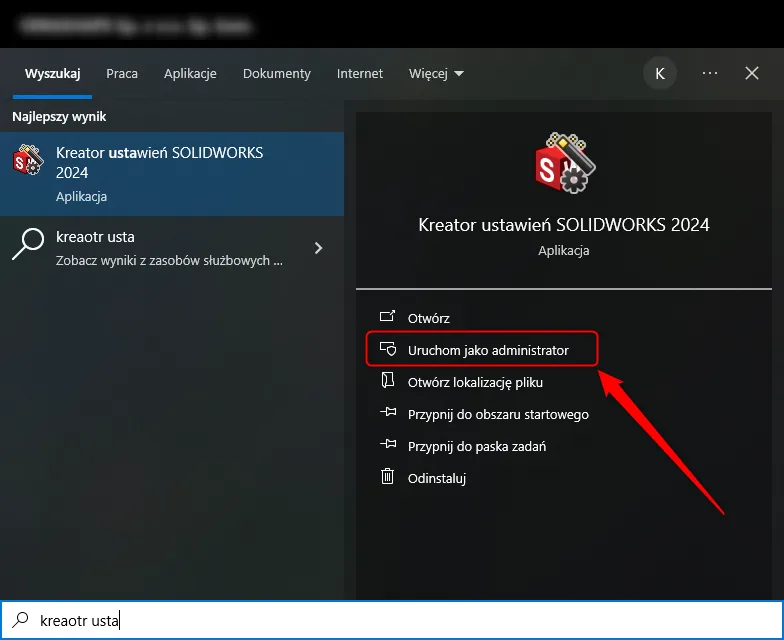Close the search panel
Image resolution: width=784 pixels, height=640 pixels.
pyautogui.click(x=752, y=73)
